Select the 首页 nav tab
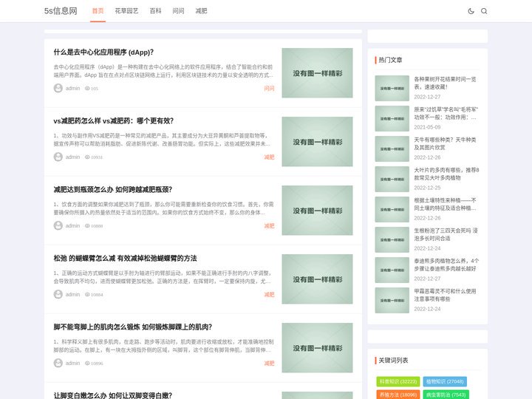Screen dimensions: 532x399 coord(98,11)
